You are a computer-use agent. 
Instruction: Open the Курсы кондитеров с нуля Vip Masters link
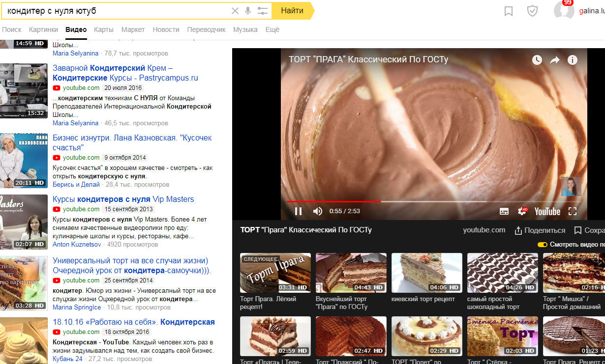pyautogui.click(x=123, y=199)
